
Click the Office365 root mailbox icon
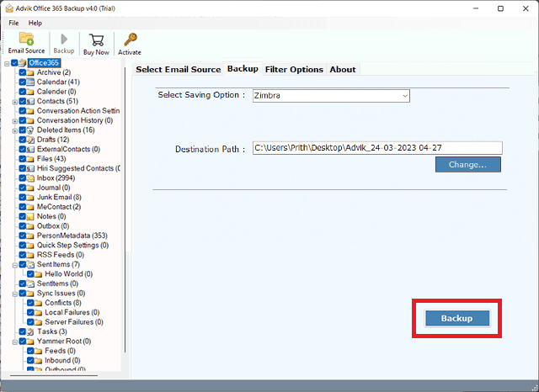coord(23,63)
